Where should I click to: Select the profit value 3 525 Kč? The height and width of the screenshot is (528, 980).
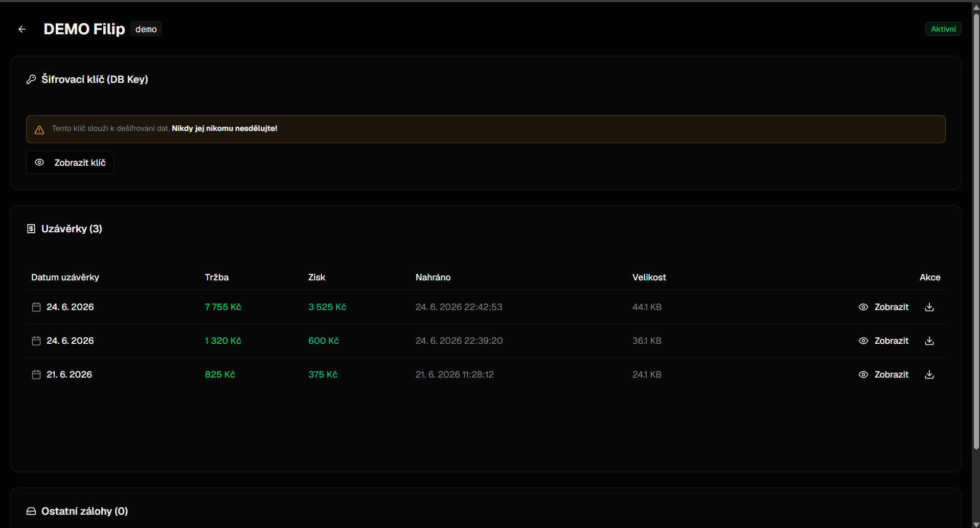click(327, 307)
